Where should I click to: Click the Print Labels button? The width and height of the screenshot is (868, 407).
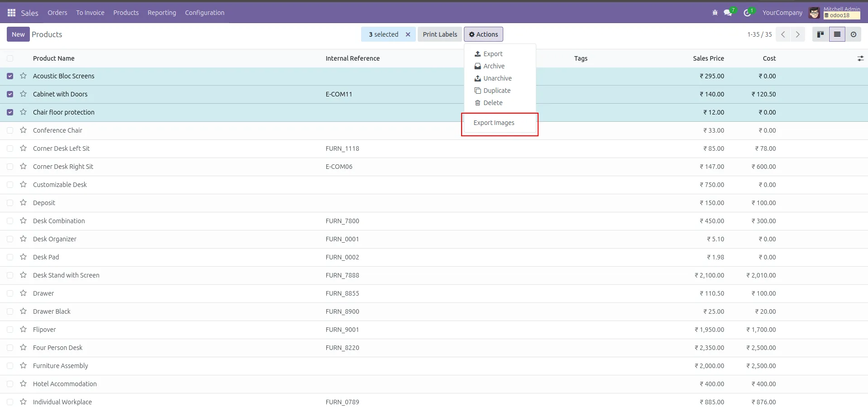pyautogui.click(x=439, y=34)
